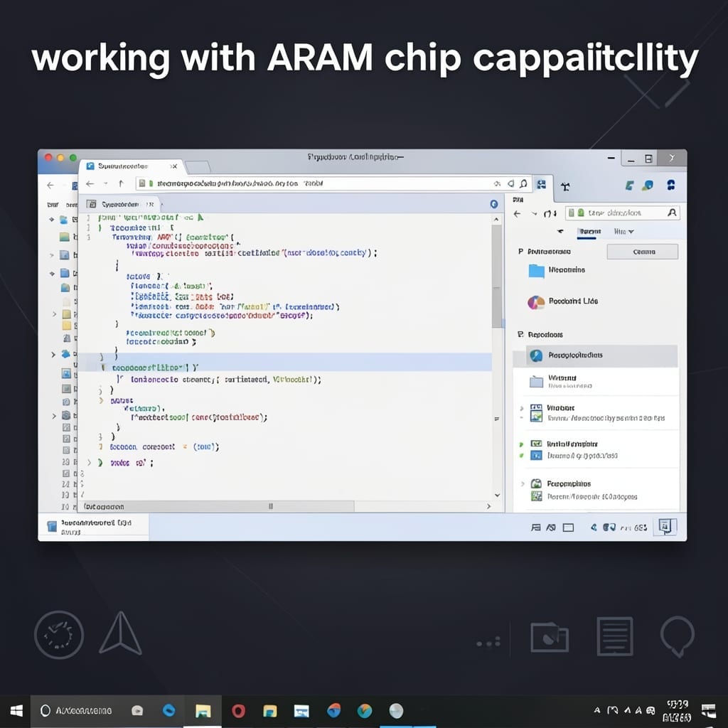Expand the sidebar node next to the first yellow folder
728x728 pixels.
tap(54, 314)
